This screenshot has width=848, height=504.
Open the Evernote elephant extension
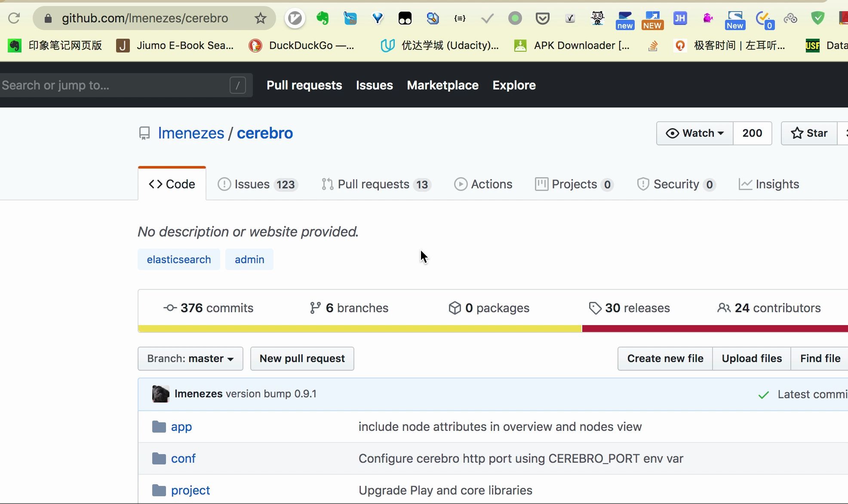coord(323,18)
